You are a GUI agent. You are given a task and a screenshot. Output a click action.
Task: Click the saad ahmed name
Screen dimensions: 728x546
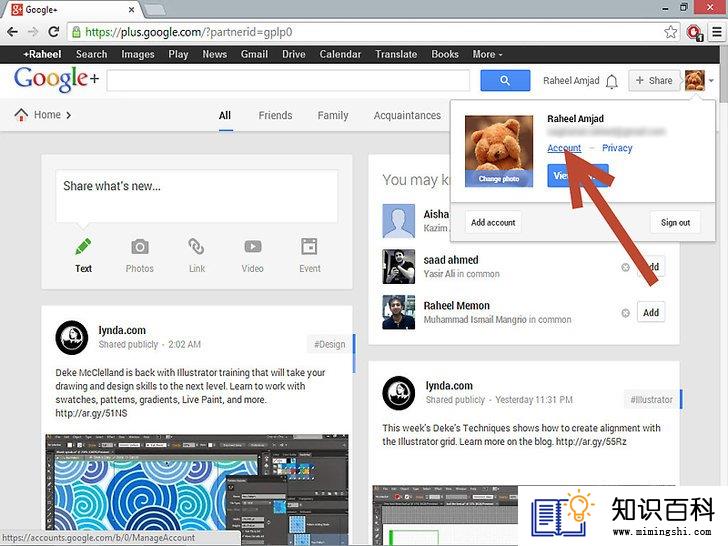tap(450, 260)
